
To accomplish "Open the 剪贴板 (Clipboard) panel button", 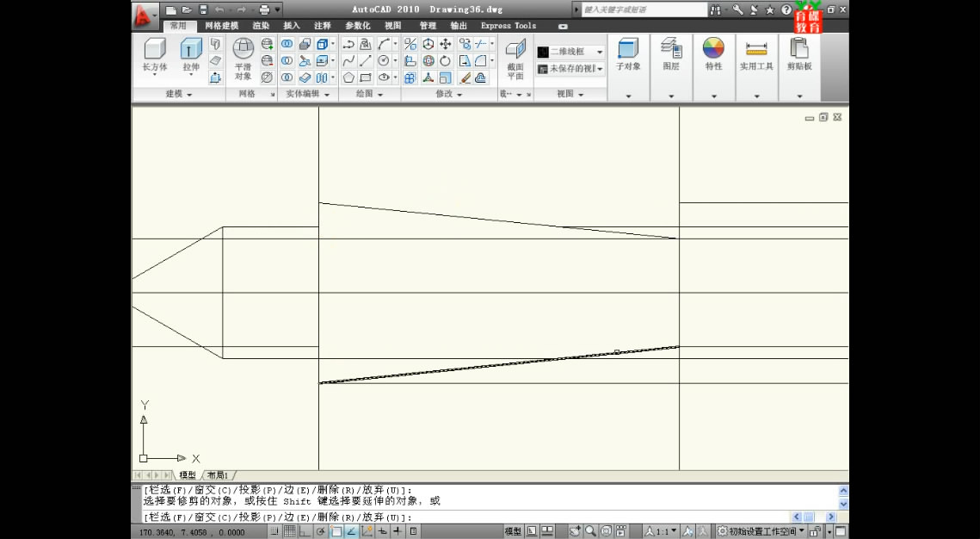I will click(x=799, y=67).
